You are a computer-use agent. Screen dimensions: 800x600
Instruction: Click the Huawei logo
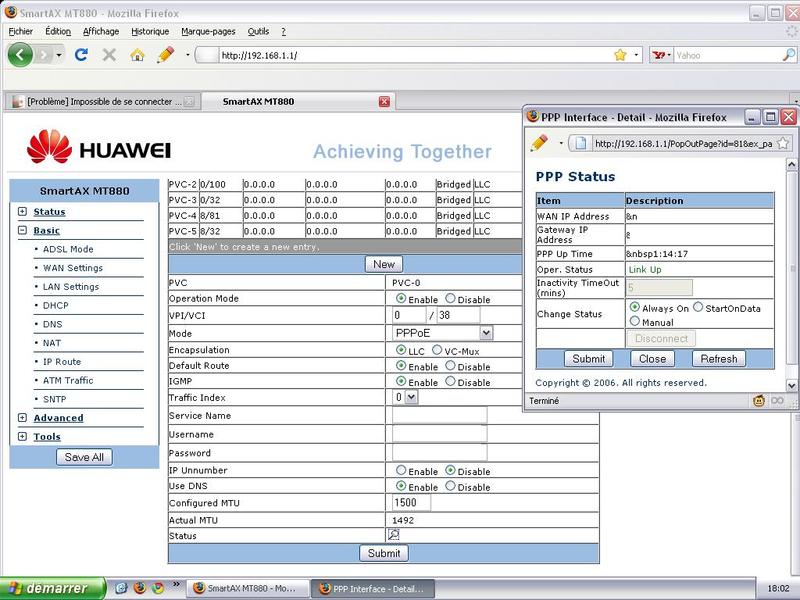(98, 146)
